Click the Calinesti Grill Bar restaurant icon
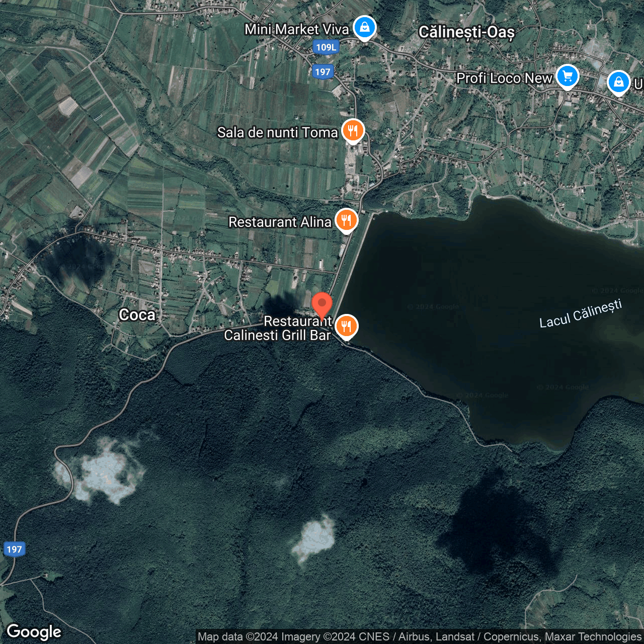The width and height of the screenshot is (644, 644). (346, 326)
